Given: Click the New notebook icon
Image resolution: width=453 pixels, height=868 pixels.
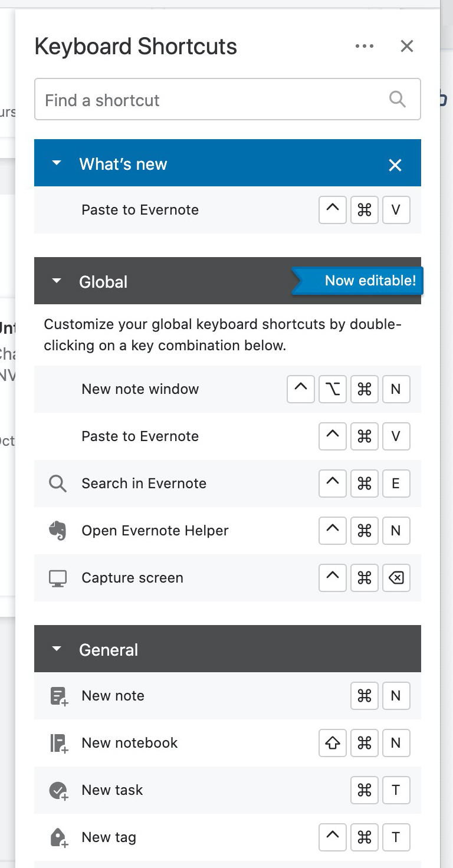Looking at the screenshot, I should point(58,743).
